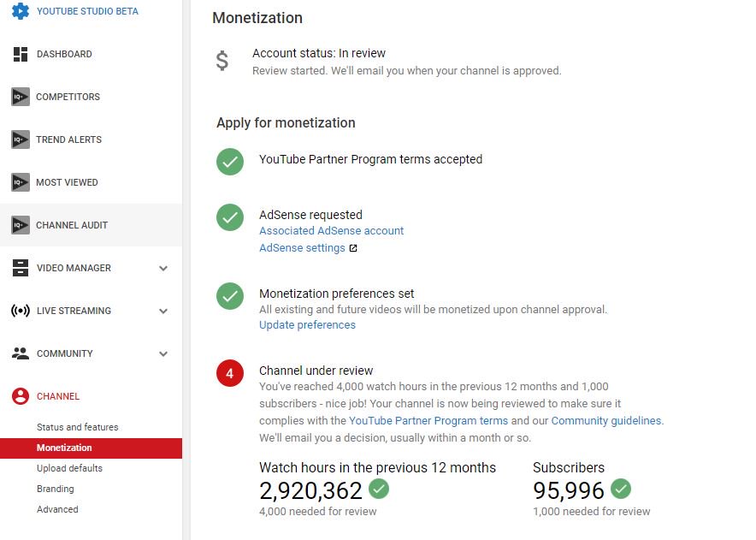Go to Dashboard in the sidebar
This screenshot has width=756, height=540.
(x=64, y=54)
